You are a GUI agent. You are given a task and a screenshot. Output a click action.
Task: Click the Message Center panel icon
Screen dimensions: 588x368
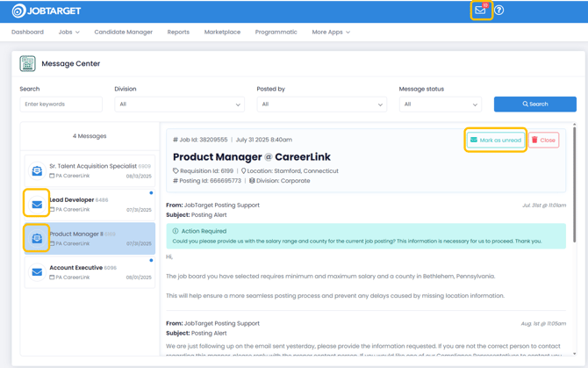tap(28, 63)
